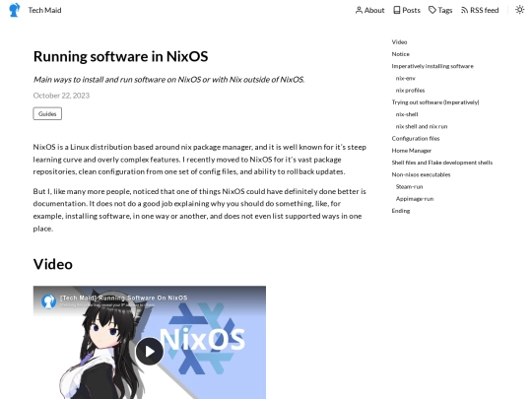Open the About page

click(x=369, y=10)
